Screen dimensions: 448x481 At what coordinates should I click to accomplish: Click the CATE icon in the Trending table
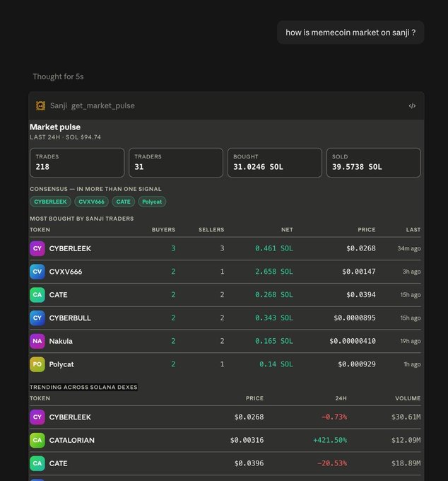(37, 463)
